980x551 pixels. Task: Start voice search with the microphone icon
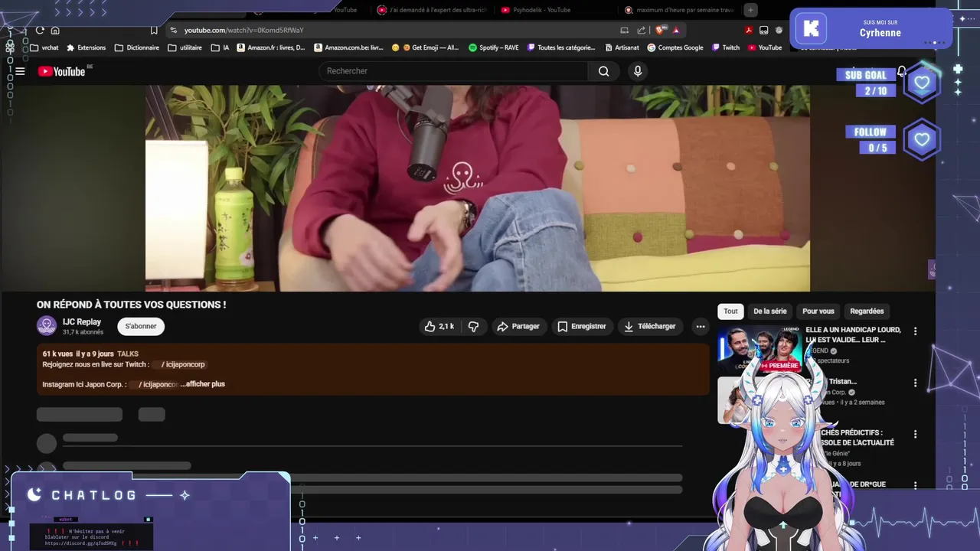pos(638,71)
